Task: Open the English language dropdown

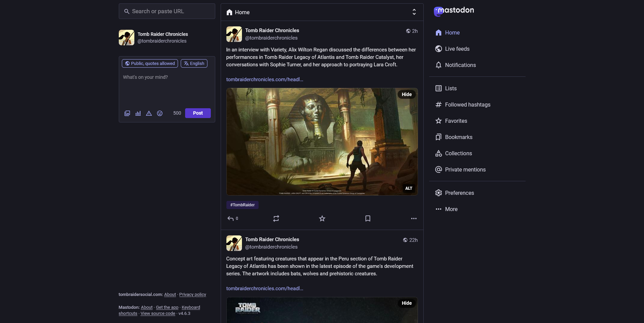Action: pyautogui.click(x=194, y=63)
